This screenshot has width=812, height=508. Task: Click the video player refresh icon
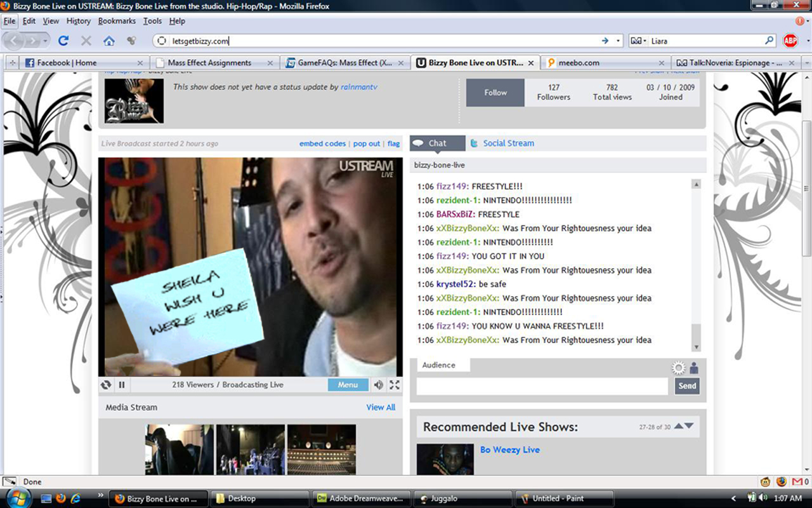click(106, 385)
